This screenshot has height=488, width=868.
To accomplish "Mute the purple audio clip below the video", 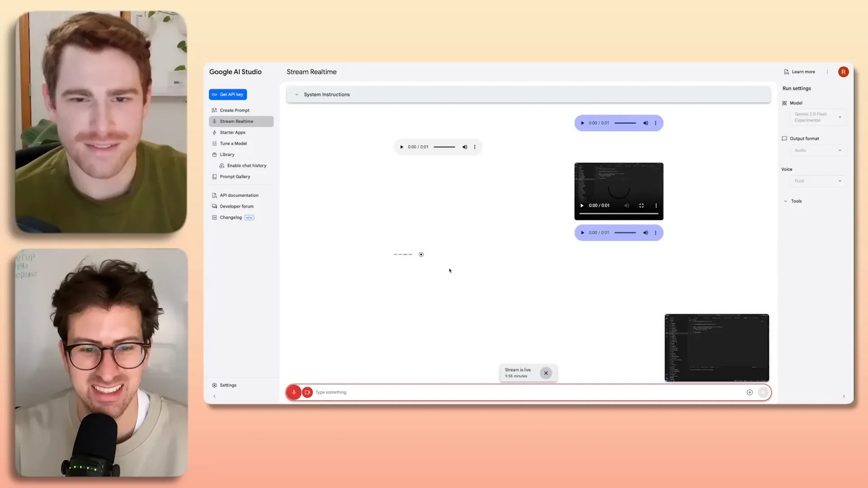I will pos(646,233).
